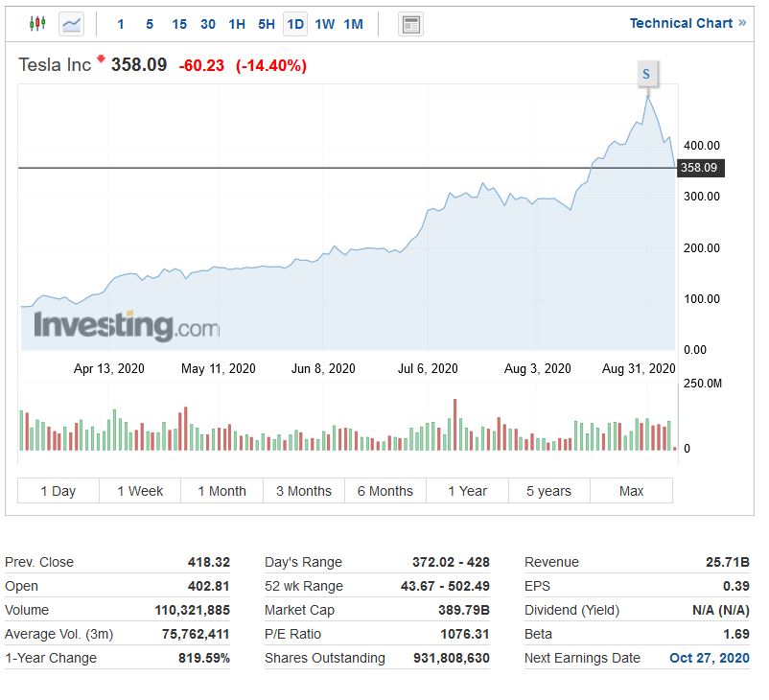The width and height of the screenshot is (769, 700).
Task: Click the Jul 6, 2020 date label
Action: (428, 368)
